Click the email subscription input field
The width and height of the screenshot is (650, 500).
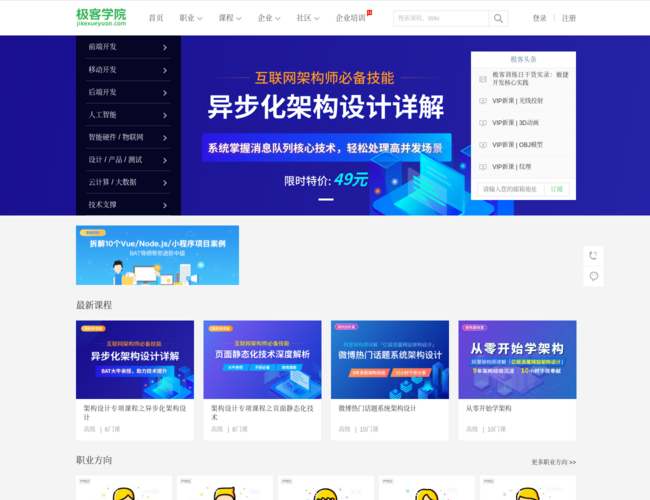tap(511, 189)
